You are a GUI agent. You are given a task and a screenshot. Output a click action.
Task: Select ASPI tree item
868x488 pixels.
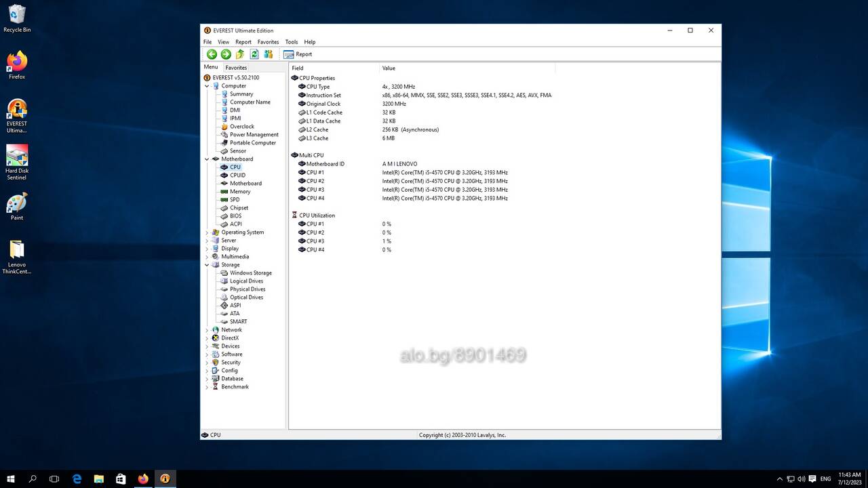point(235,306)
